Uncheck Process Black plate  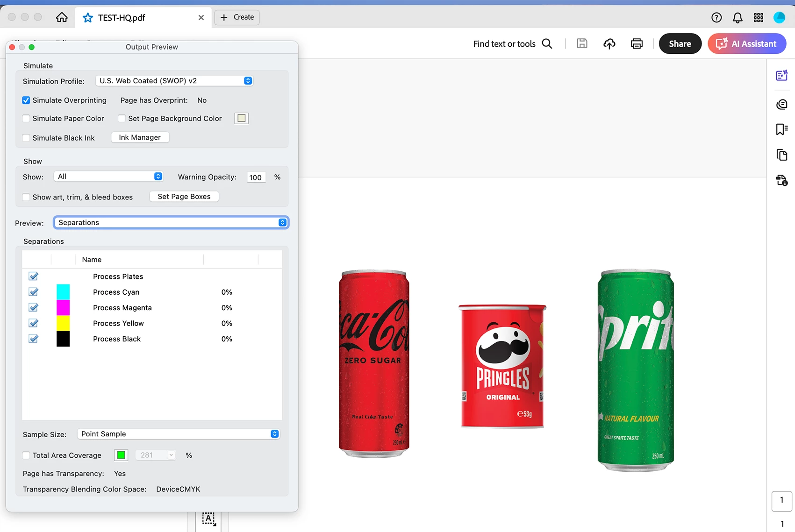pos(34,339)
